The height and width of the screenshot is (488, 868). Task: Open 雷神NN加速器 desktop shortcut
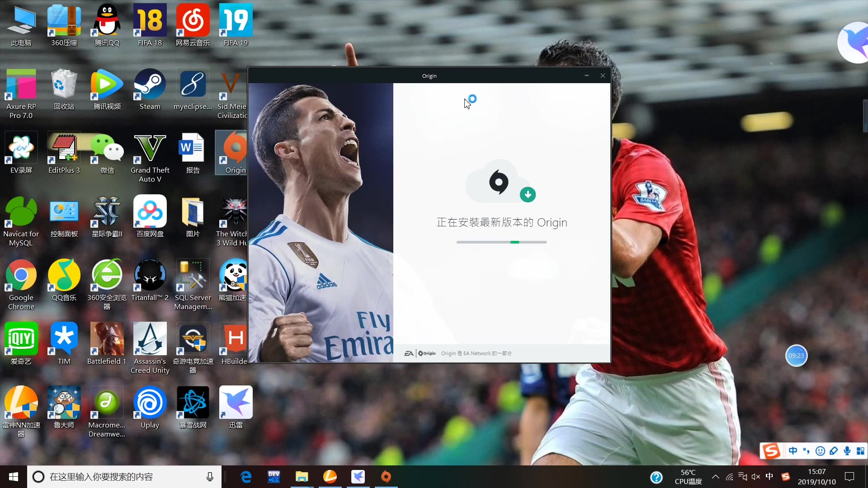21,412
